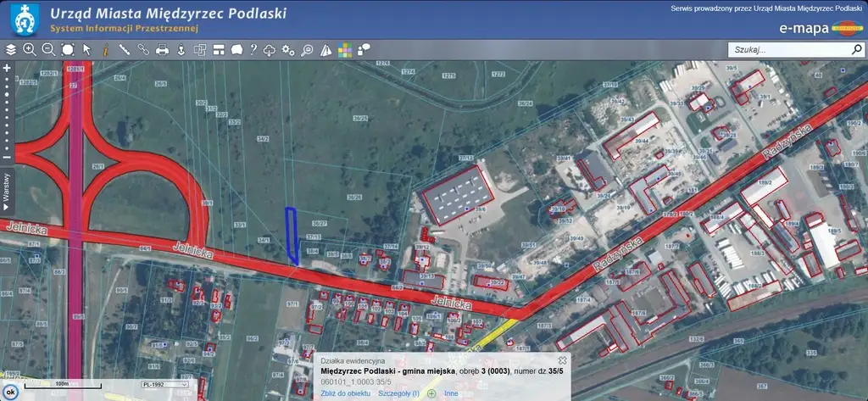Click the 'Zbliż do obiektu' link
This screenshot has height=401, width=868.
click(x=346, y=393)
